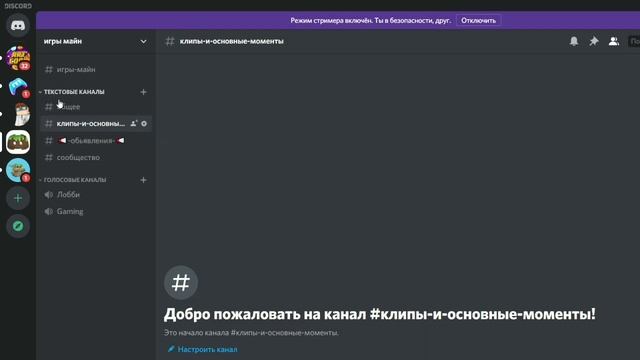
Task: Open игры-майн text channel
Action: click(96, 69)
